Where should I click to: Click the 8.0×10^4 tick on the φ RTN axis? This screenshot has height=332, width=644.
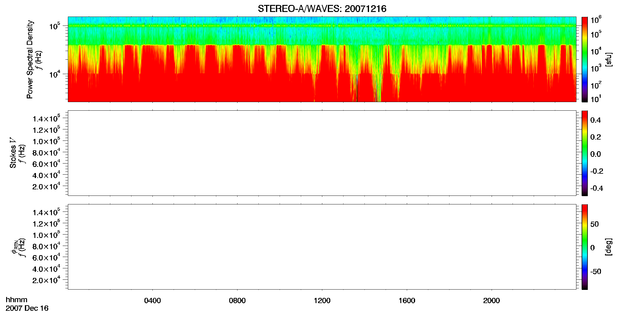click(46, 246)
